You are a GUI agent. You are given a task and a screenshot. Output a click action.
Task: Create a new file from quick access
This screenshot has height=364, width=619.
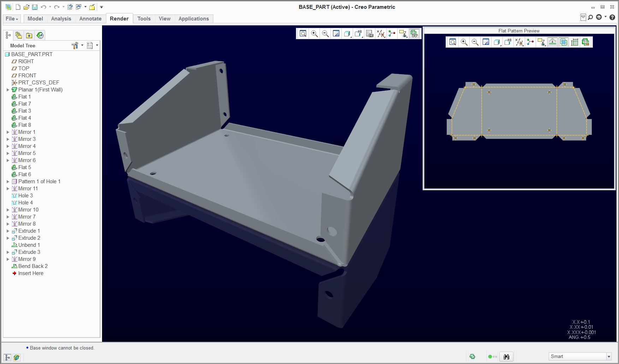[18, 7]
